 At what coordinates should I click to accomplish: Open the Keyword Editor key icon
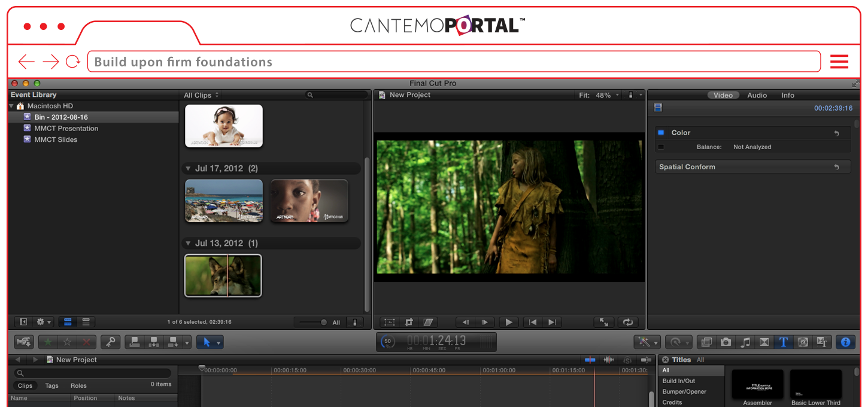coord(110,342)
